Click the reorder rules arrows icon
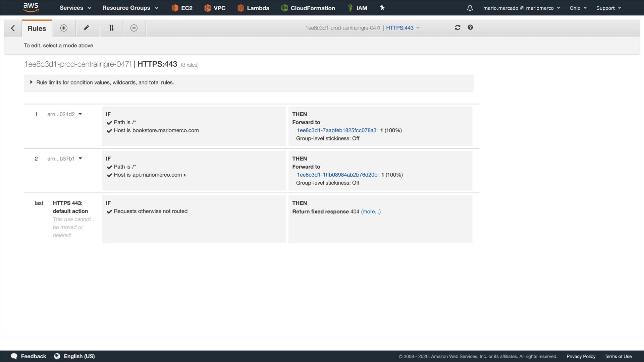Image resolution: width=644 pixels, height=362 pixels. [x=111, y=28]
